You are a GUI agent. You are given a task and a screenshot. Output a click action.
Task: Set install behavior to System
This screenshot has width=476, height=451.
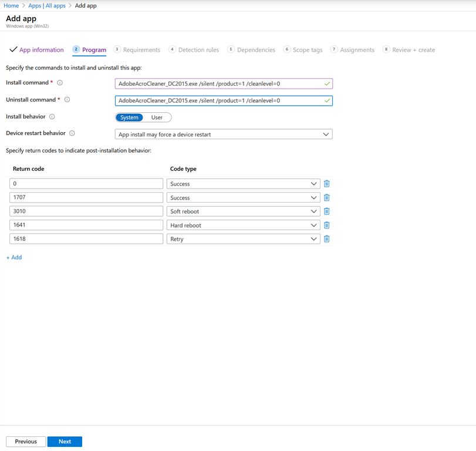129,117
